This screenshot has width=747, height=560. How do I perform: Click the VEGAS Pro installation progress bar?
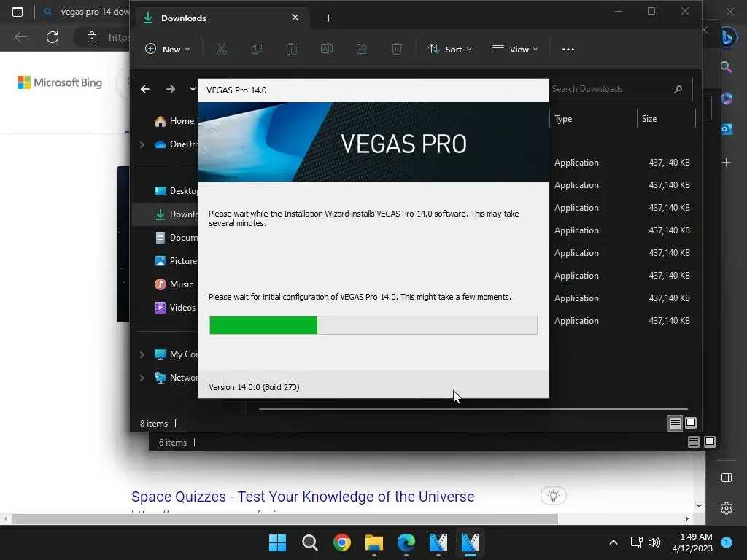(373, 325)
